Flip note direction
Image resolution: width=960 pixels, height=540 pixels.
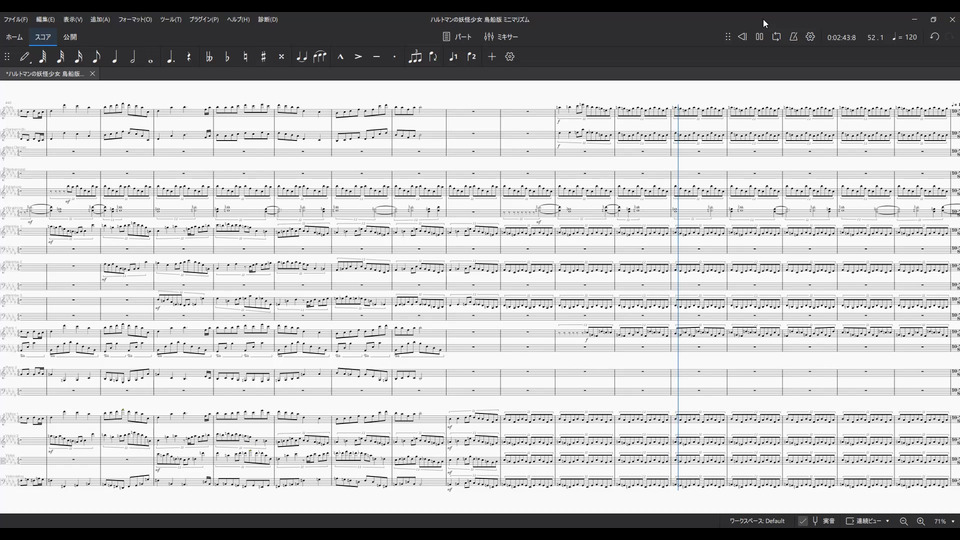click(x=433, y=57)
